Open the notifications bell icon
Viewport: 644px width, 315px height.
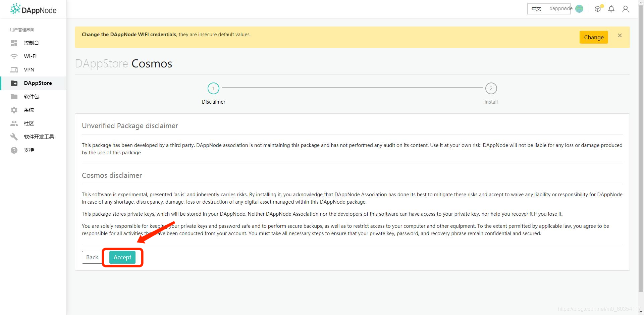coord(611,9)
